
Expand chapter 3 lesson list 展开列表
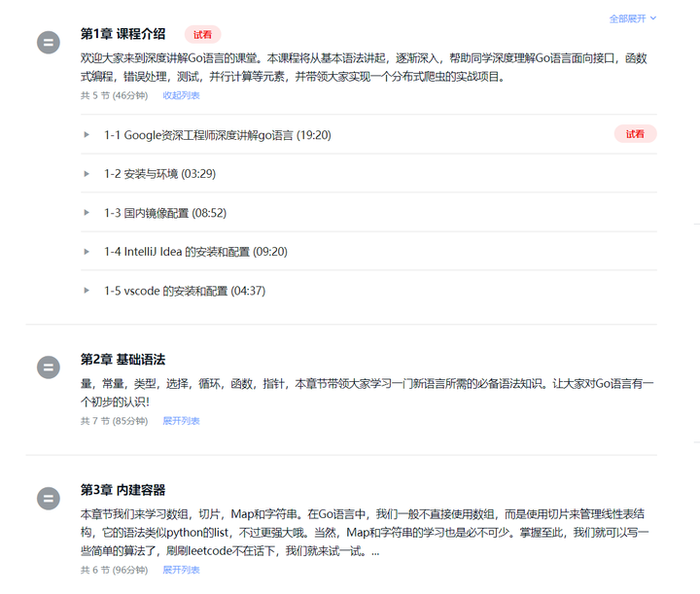(x=181, y=570)
